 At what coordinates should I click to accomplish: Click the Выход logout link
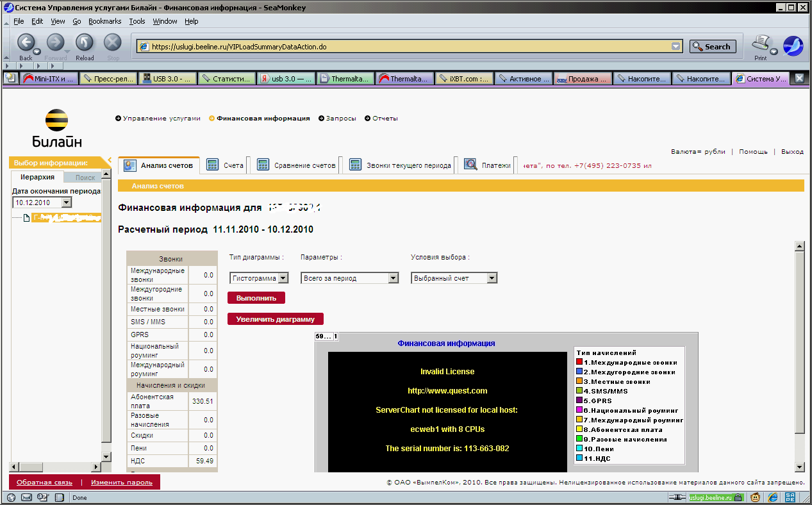(792, 152)
